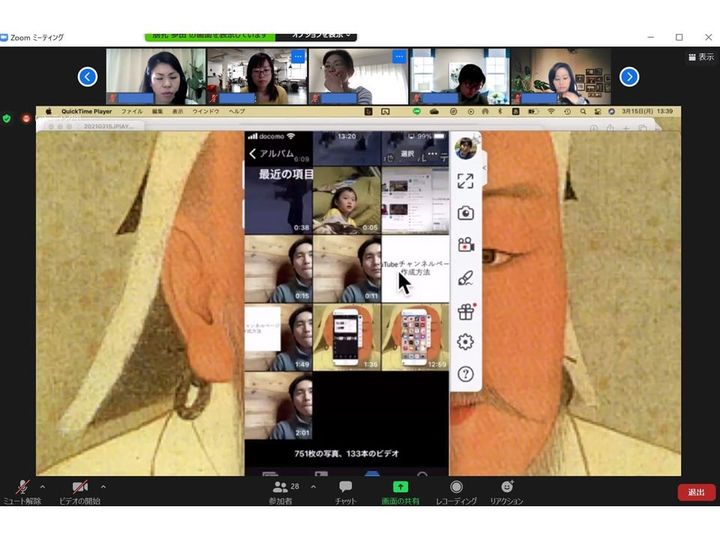Open the リアクション reactions button

click(x=506, y=491)
